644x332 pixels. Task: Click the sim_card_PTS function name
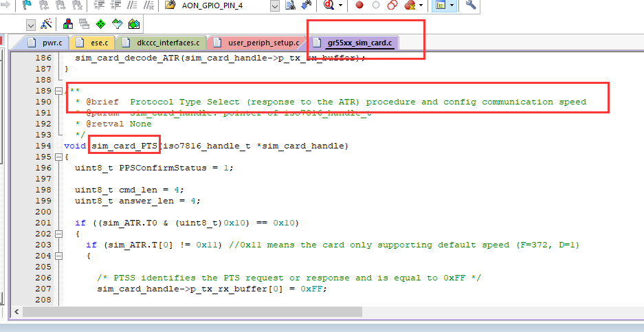coord(125,146)
